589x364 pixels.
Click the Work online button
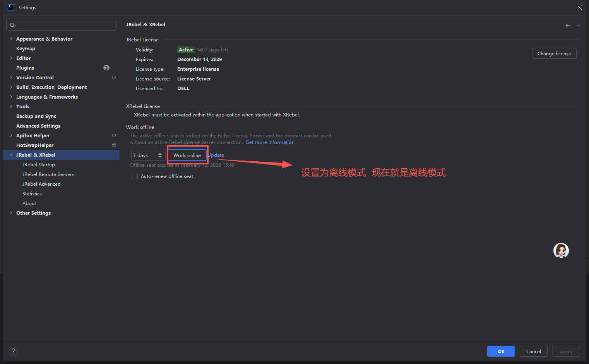tap(187, 155)
